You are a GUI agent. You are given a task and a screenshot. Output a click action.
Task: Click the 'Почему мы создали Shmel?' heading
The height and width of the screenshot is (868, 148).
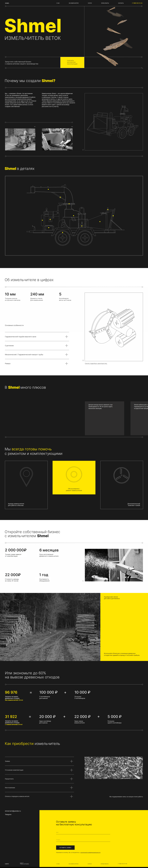(30, 81)
